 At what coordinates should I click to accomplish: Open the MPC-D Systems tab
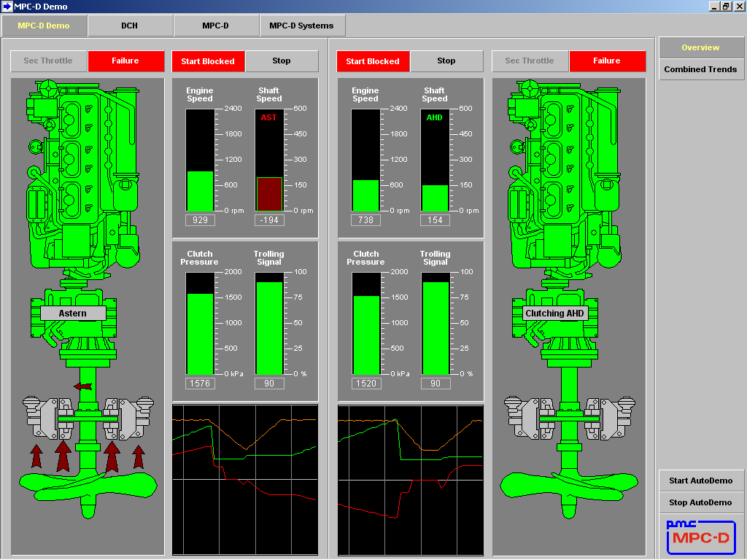[x=301, y=26]
